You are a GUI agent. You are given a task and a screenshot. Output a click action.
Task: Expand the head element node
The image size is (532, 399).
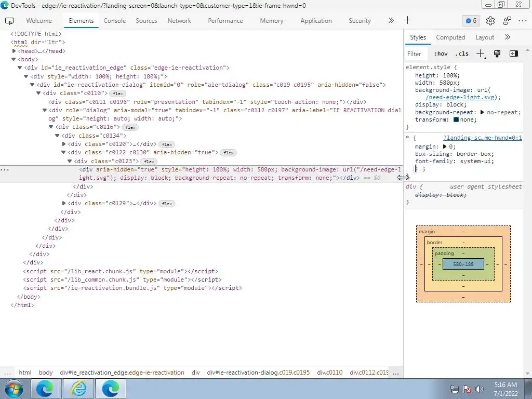coord(14,51)
